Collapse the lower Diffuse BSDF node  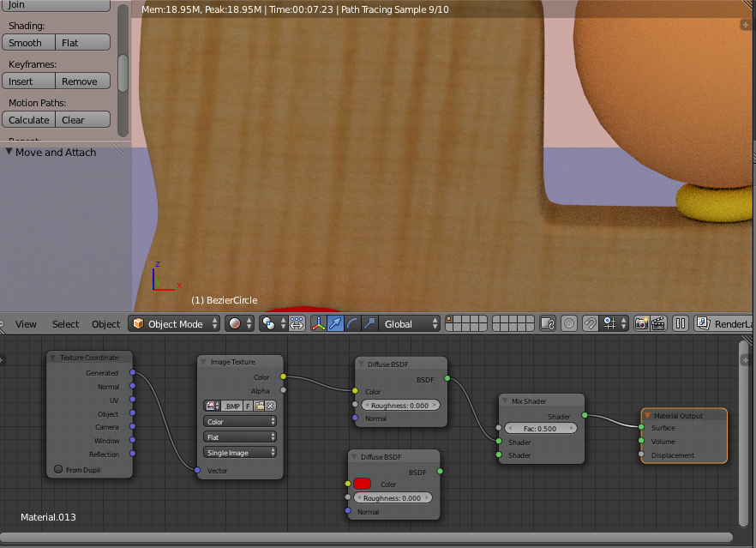(x=354, y=456)
